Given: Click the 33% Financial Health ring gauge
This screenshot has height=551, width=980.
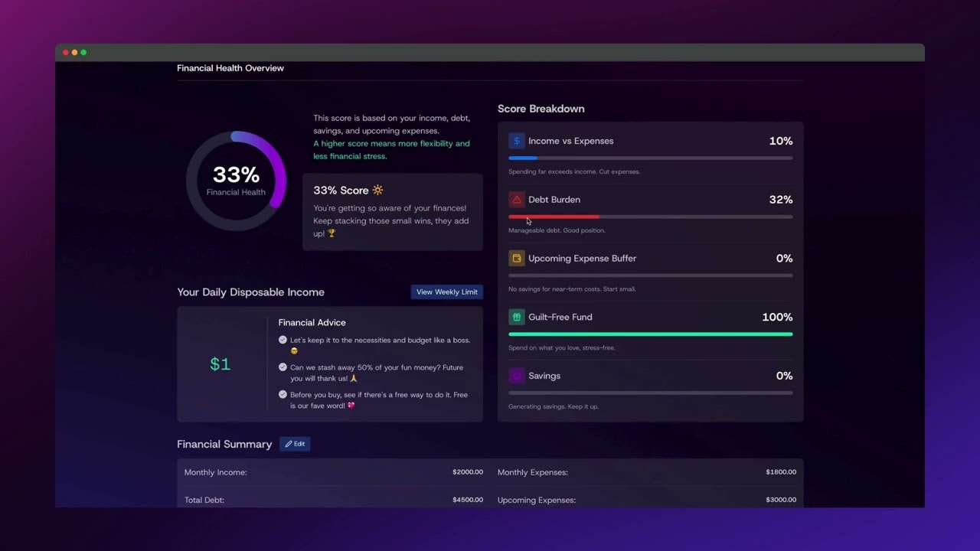Looking at the screenshot, I should tap(236, 181).
